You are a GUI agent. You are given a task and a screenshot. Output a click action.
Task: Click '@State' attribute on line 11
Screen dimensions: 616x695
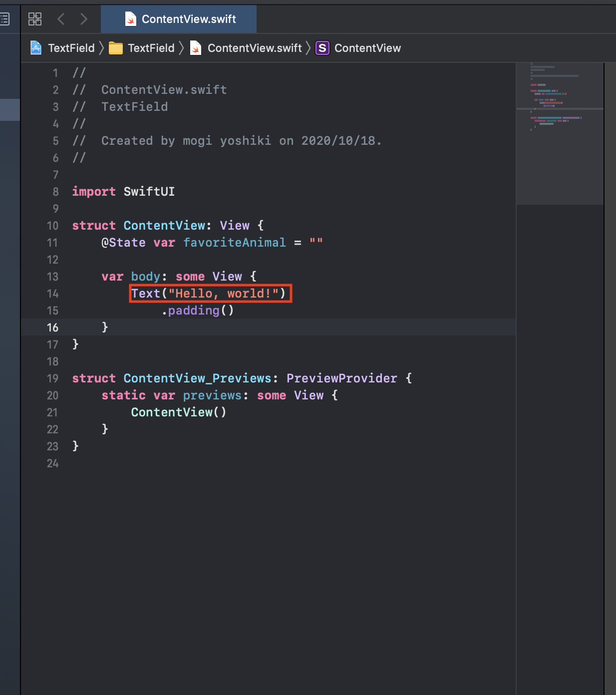[x=123, y=243]
